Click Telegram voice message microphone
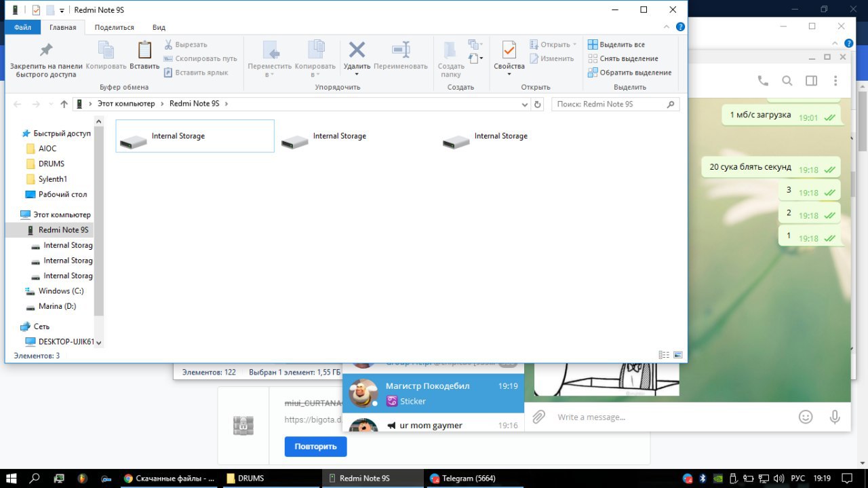Screen dimensions: 868x488 click(835, 417)
